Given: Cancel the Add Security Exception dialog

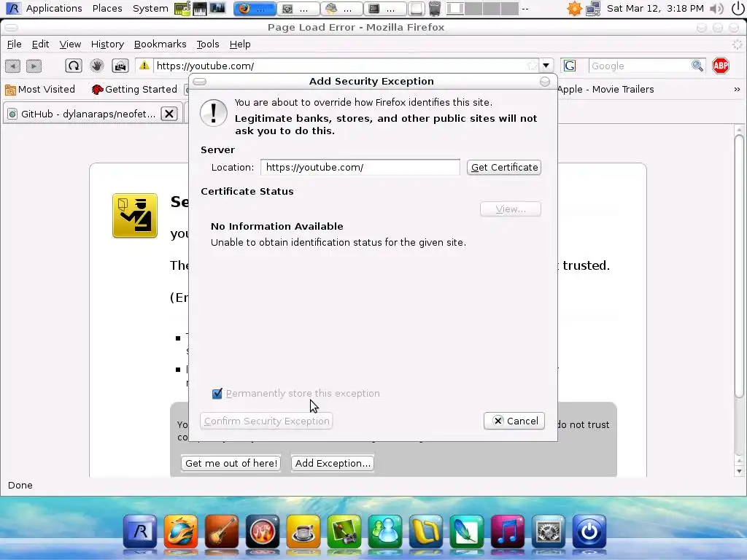Looking at the screenshot, I should click(514, 421).
